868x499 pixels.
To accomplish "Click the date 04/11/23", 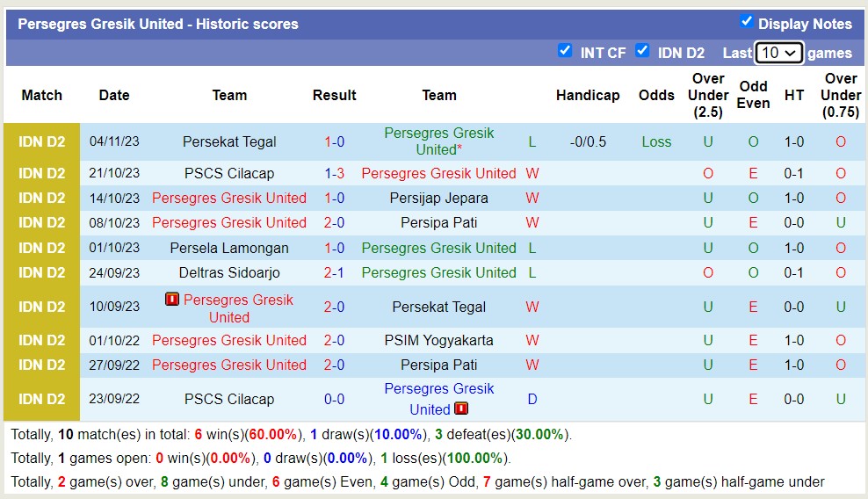I will tap(114, 141).
